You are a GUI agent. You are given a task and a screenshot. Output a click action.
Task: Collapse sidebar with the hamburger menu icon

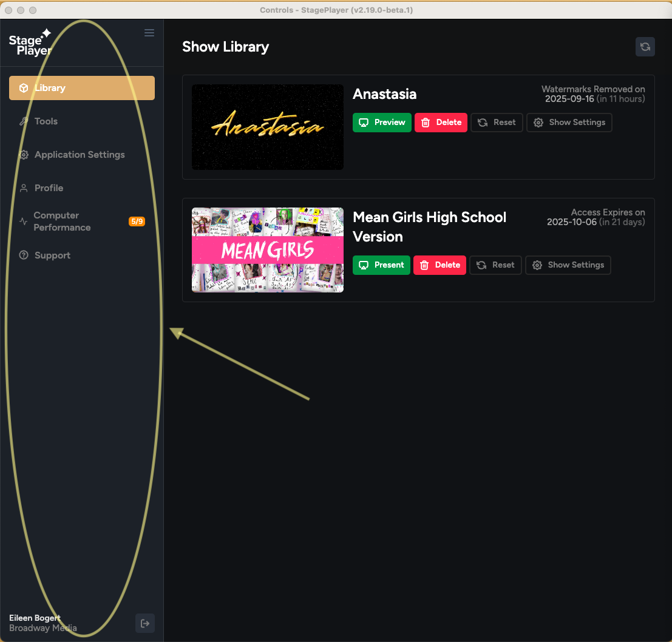click(x=149, y=33)
